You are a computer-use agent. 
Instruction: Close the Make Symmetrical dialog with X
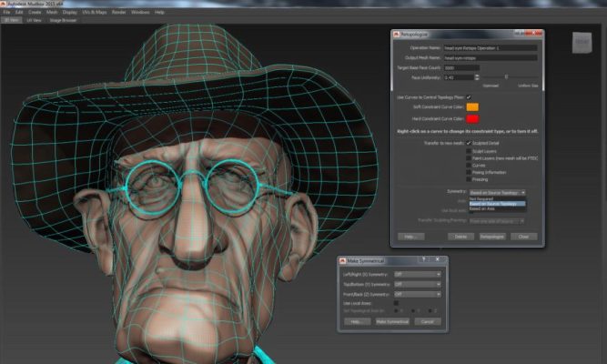pyautogui.click(x=440, y=260)
